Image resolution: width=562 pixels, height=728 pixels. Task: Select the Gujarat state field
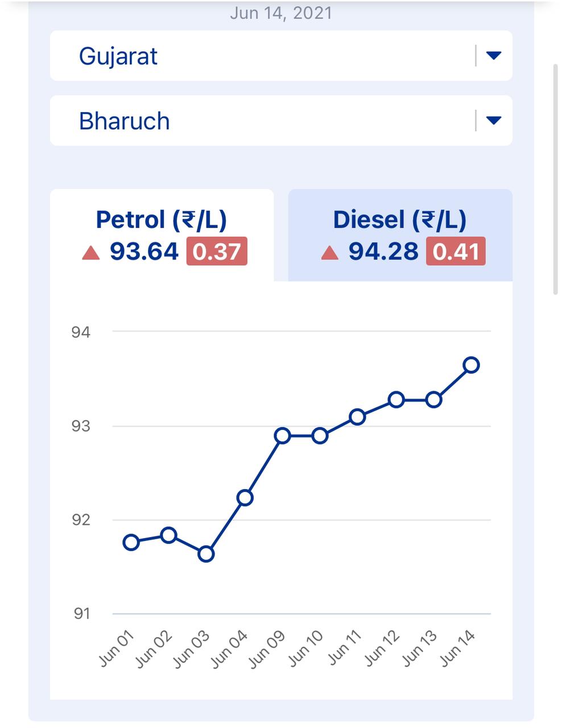[262, 56]
